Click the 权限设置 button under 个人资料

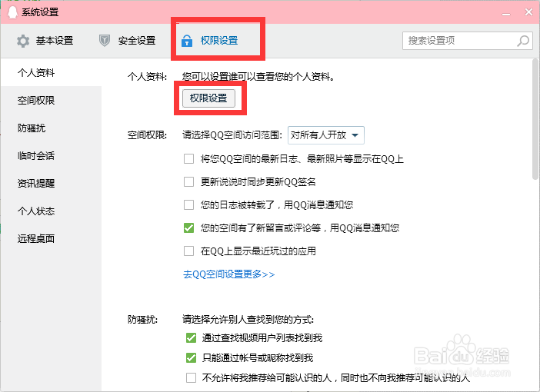click(x=208, y=98)
